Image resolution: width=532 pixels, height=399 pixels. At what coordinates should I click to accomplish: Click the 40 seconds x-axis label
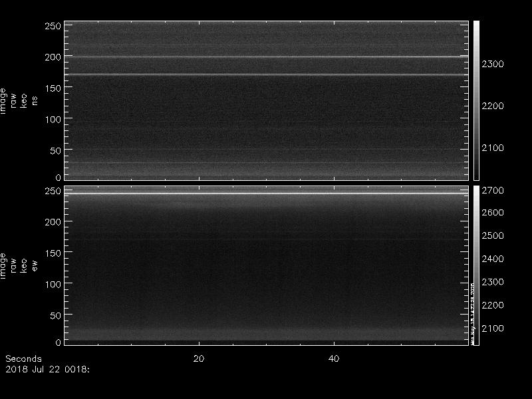[334, 358]
